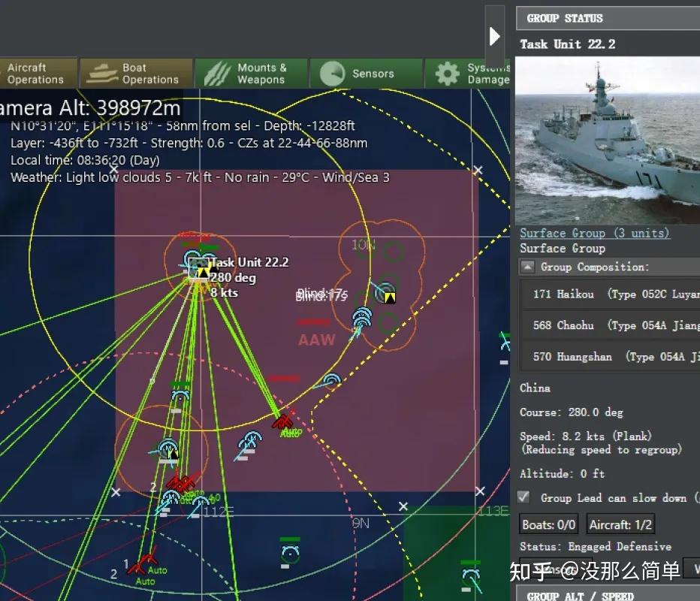The image size is (700, 601).
Task: Open the Boat Operations button
Action: point(136,73)
